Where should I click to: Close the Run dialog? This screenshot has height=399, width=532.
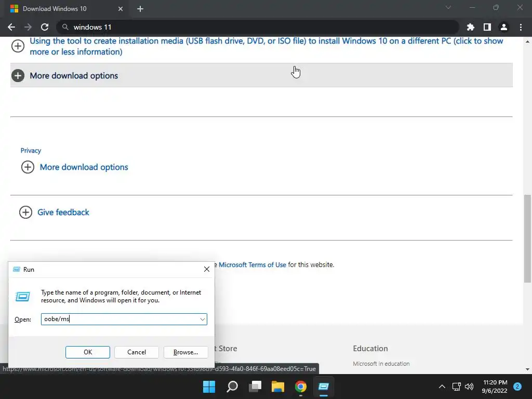(x=207, y=269)
